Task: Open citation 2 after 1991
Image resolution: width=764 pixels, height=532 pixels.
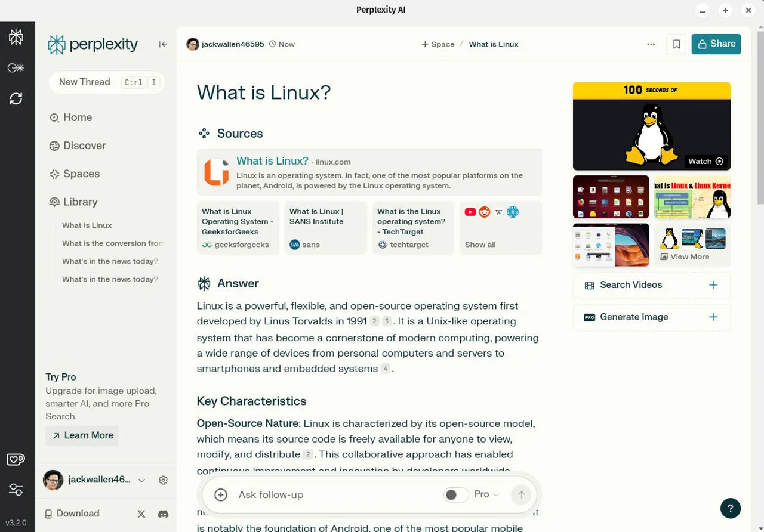Action: tap(374, 321)
